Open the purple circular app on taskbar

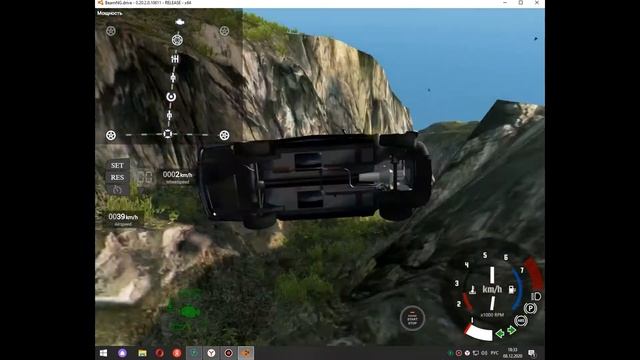point(122,353)
